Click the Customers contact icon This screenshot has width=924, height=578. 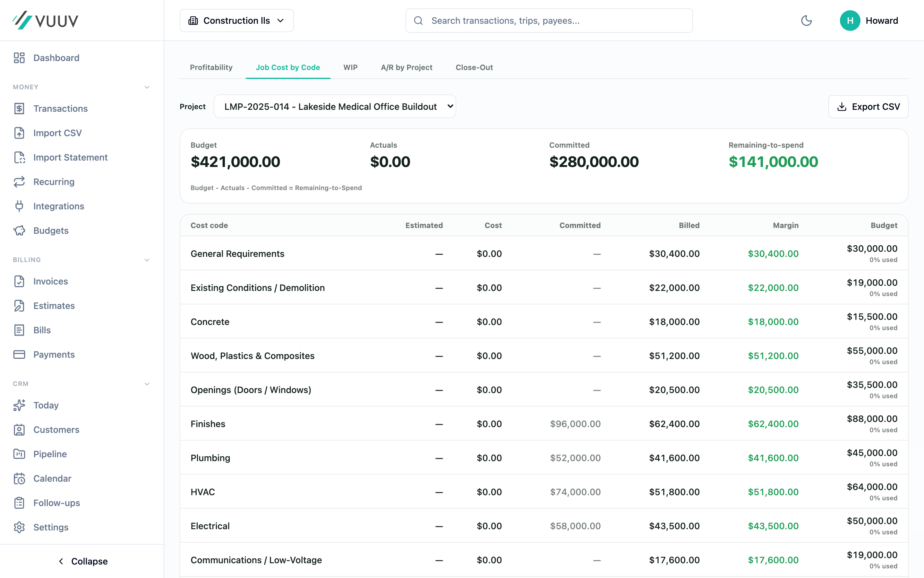(x=19, y=430)
